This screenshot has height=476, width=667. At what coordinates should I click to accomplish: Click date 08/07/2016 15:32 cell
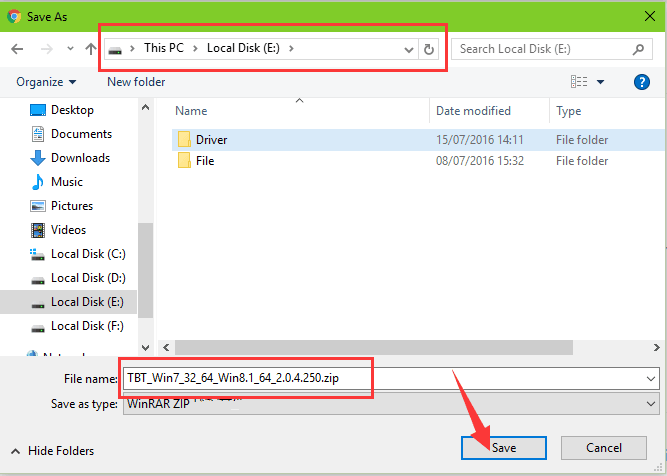pos(479,161)
